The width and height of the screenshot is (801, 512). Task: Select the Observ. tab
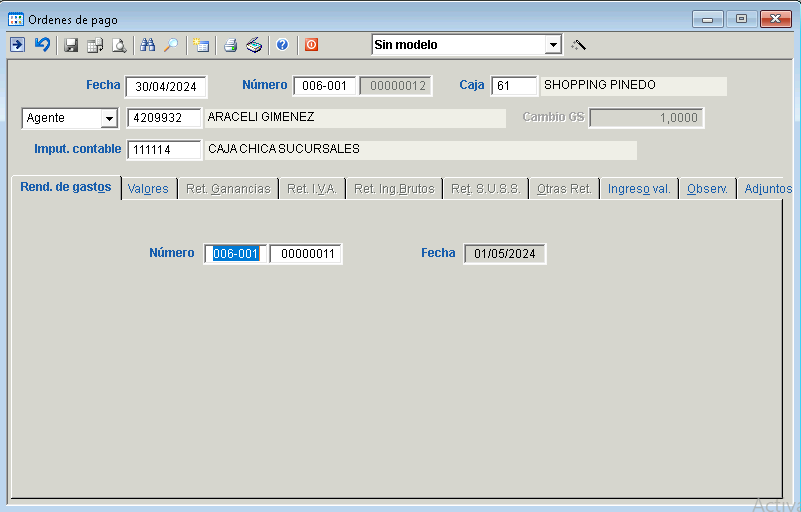pos(707,189)
